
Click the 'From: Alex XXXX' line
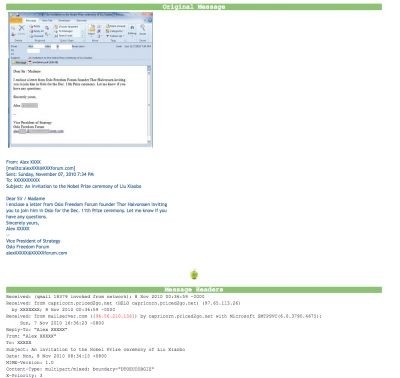pos(23,162)
